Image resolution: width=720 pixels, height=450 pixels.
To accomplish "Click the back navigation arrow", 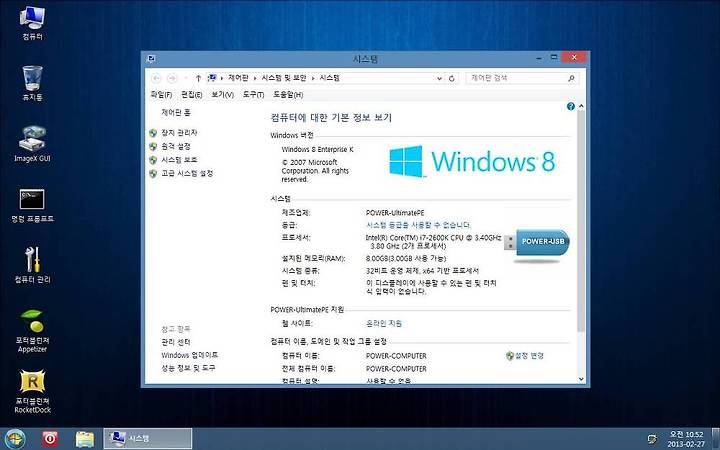I will pyautogui.click(x=156, y=79).
